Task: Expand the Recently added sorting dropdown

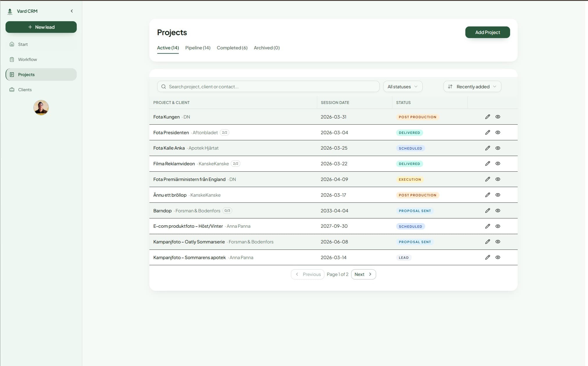Action: pyautogui.click(x=472, y=86)
